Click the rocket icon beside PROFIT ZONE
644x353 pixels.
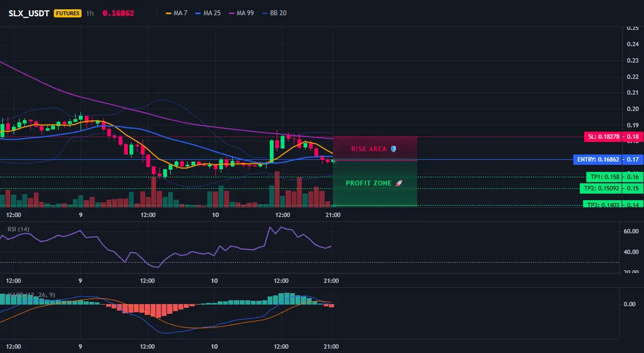(399, 183)
